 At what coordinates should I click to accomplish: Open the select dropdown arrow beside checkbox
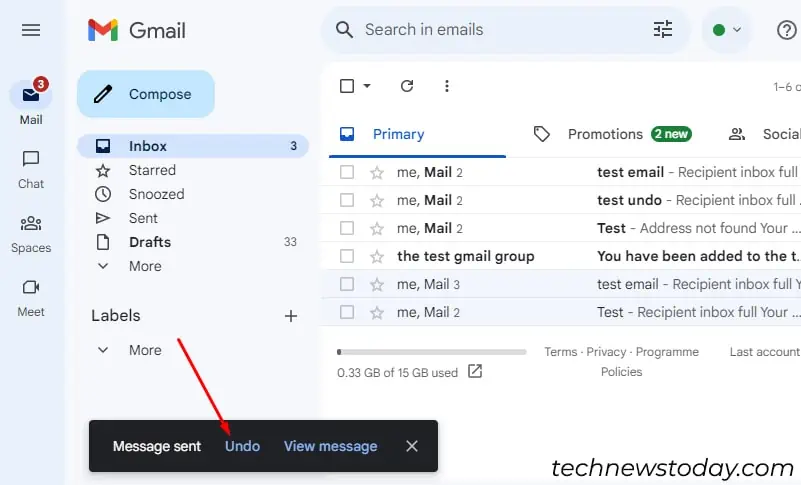pyautogui.click(x=367, y=86)
